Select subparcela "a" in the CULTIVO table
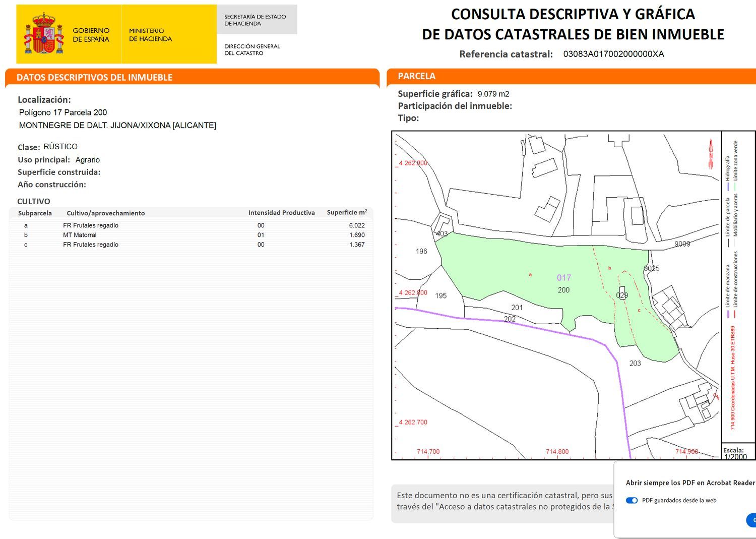The image size is (756, 539). 26,225
